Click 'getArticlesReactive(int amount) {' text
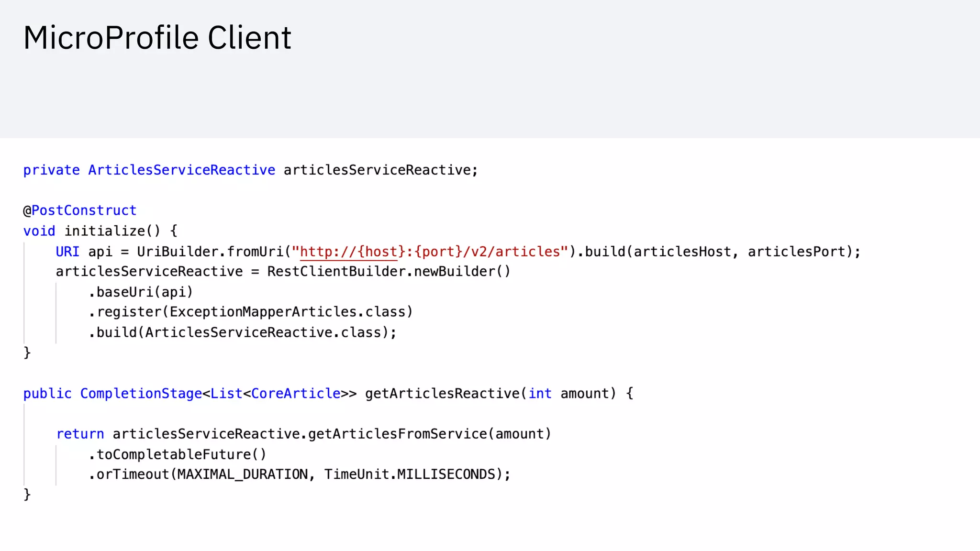Image resolution: width=980 pixels, height=551 pixels. tap(499, 394)
